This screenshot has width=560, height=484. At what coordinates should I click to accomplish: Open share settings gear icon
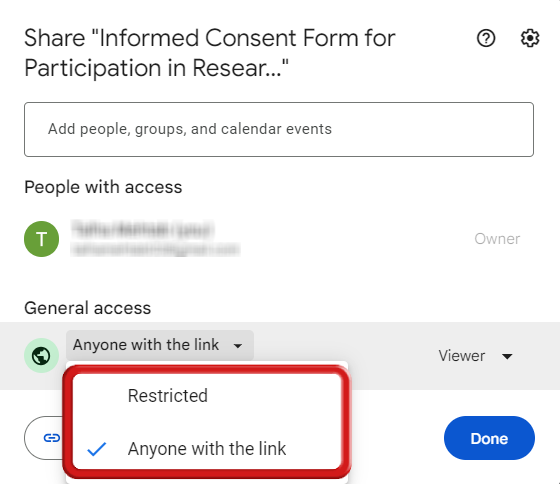click(530, 38)
